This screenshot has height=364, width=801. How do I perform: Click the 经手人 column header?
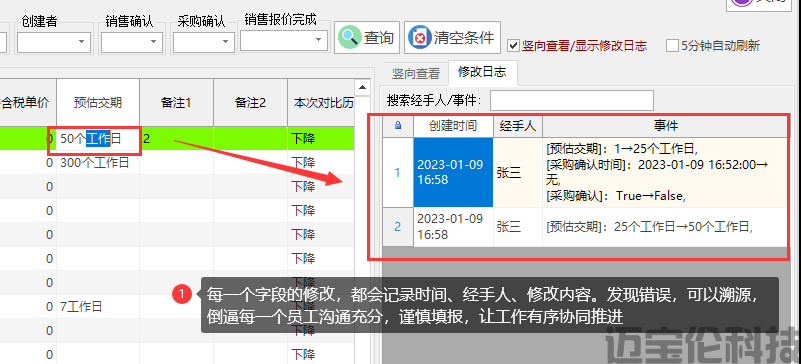(517, 126)
